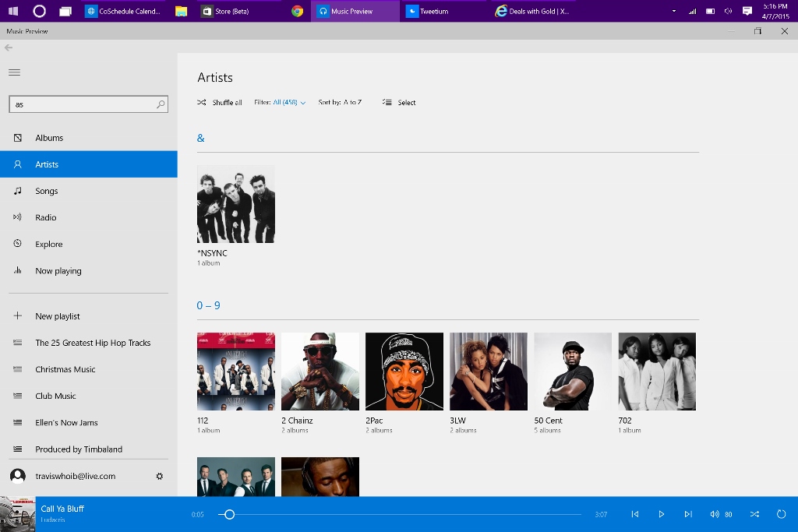This screenshot has width=798, height=532.
Task: Select the Artists section
Action: (89, 164)
